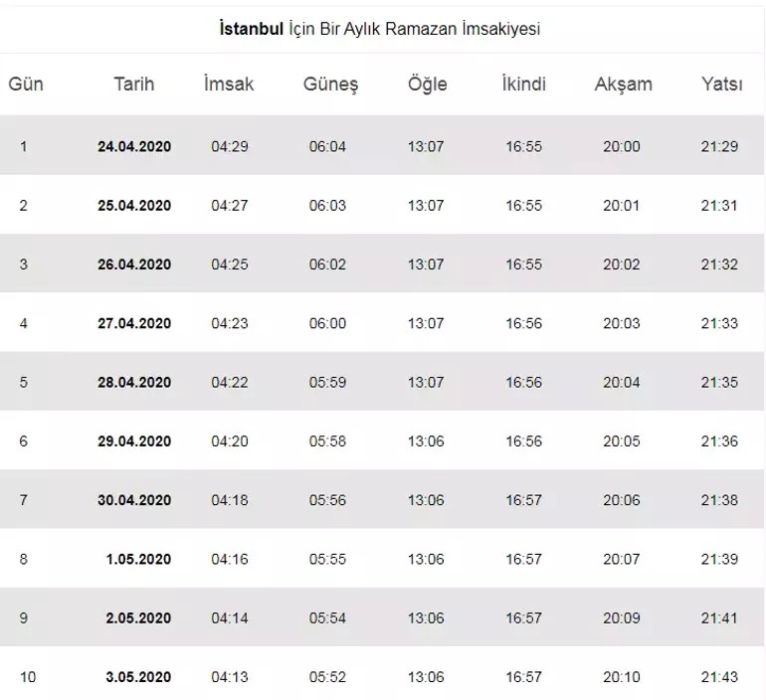Click the date 27.04.2020

pyautogui.click(x=134, y=323)
